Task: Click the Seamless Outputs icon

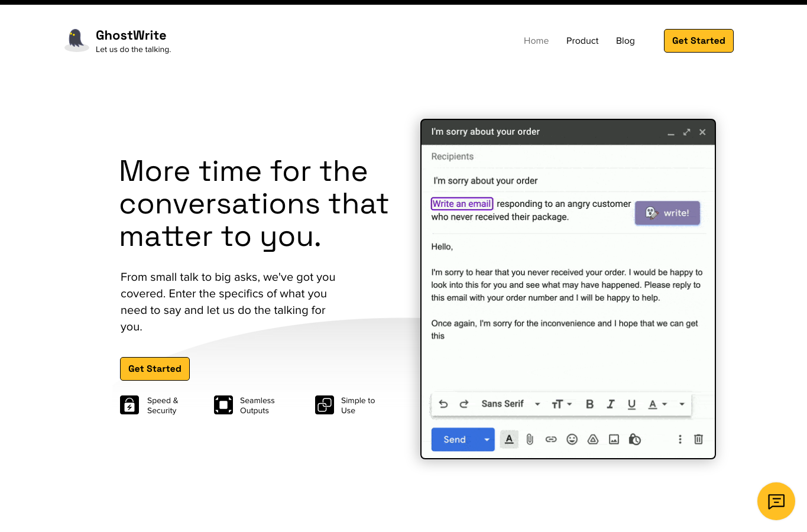Action: pyautogui.click(x=223, y=405)
